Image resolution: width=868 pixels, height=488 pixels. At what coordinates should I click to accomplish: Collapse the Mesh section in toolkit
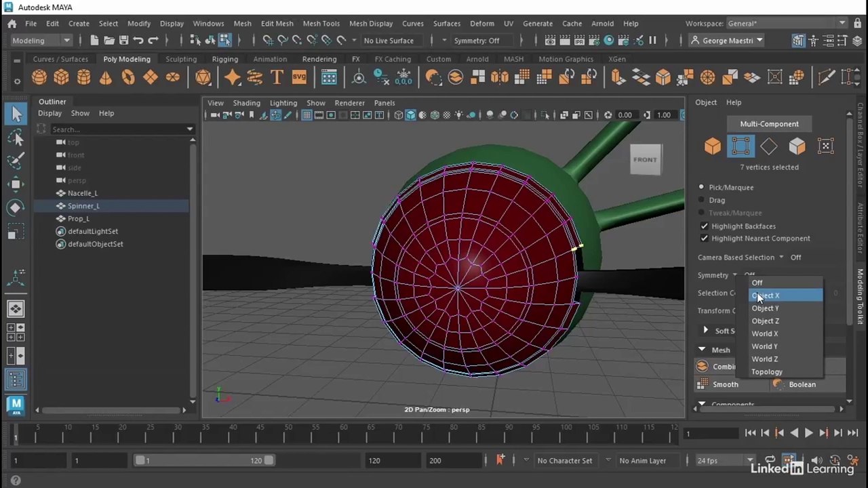702,350
